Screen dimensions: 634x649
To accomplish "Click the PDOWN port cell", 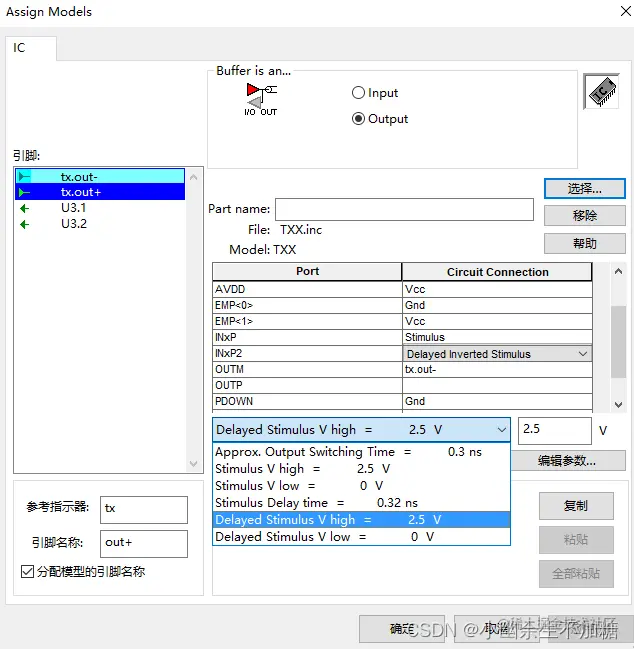I will [x=307, y=401].
